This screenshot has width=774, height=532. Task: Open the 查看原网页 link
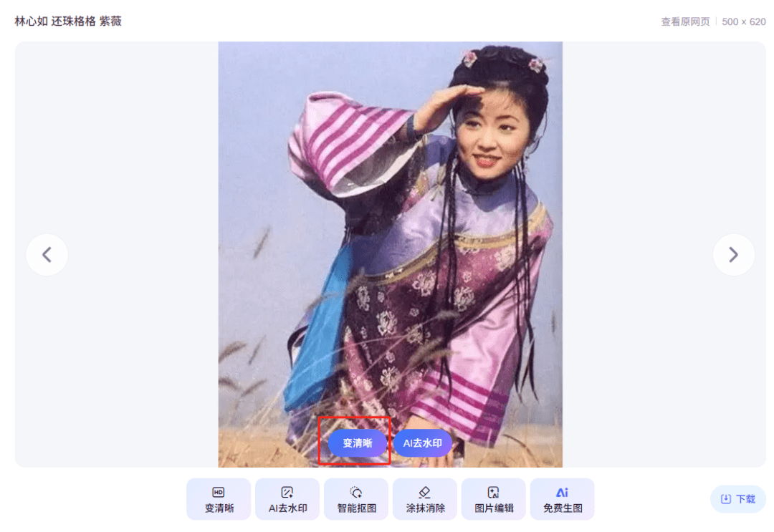685,21
